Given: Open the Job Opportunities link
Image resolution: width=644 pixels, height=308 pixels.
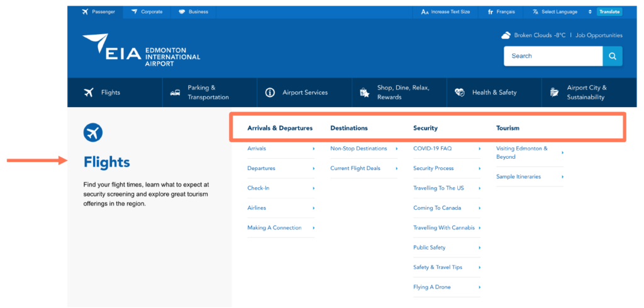Looking at the screenshot, I should tap(599, 35).
